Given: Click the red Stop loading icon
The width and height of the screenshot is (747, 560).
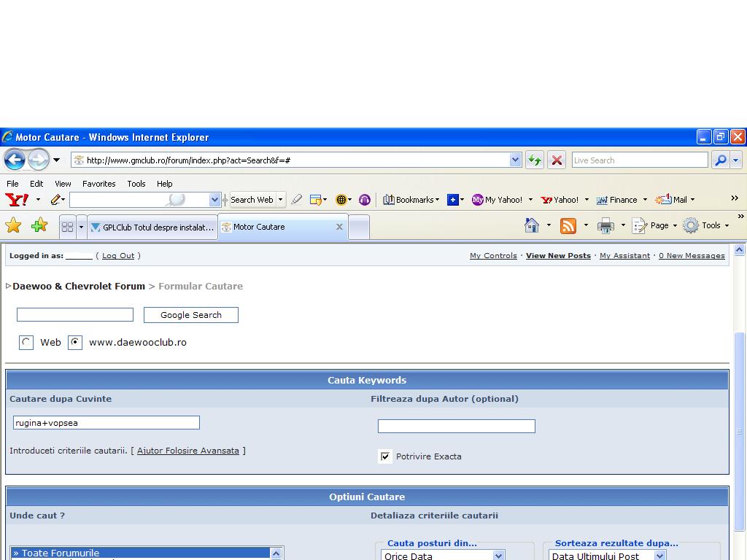Looking at the screenshot, I should pos(557,160).
